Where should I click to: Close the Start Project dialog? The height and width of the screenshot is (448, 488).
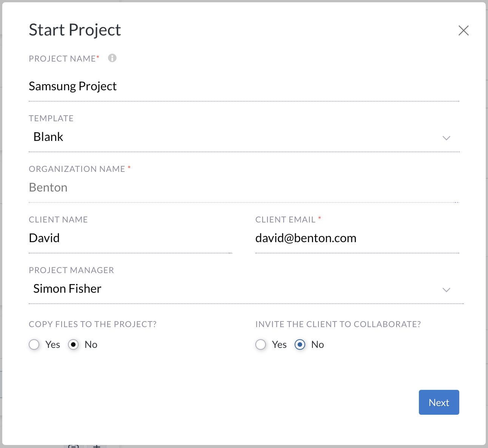coord(463,31)
